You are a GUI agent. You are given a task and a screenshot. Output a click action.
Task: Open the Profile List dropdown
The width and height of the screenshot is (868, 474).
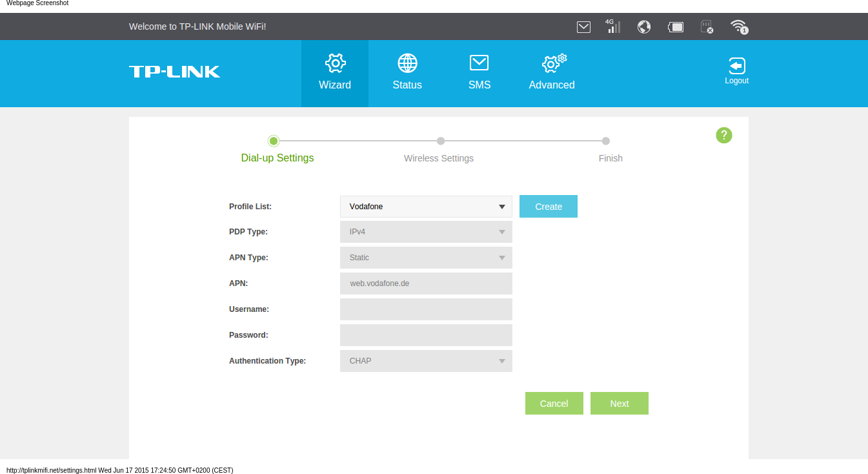[x=426, y=207]
